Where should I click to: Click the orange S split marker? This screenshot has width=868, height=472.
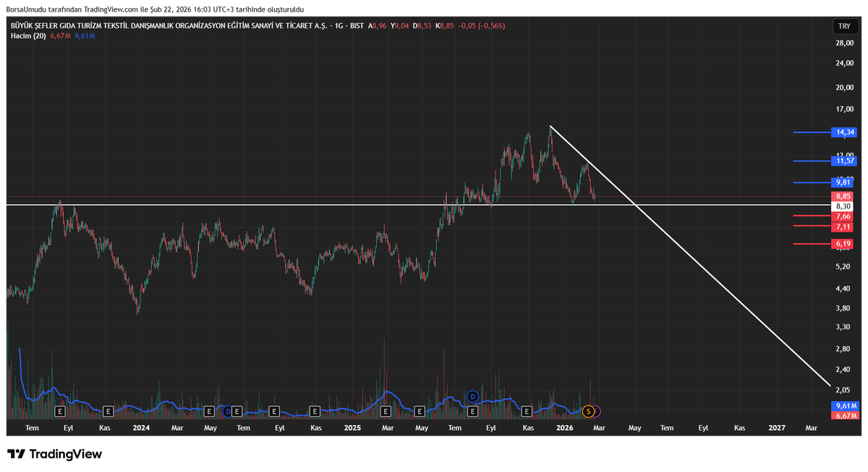[588, 411]
